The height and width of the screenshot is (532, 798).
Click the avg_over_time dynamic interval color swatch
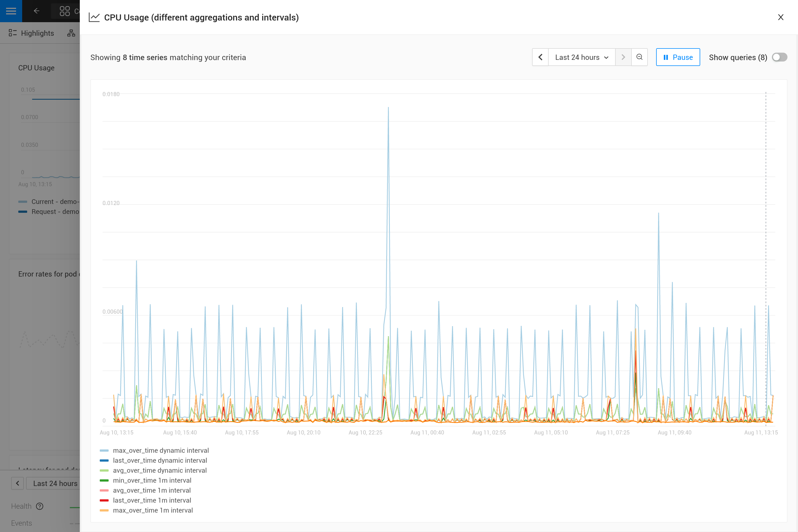coord(104,470)
